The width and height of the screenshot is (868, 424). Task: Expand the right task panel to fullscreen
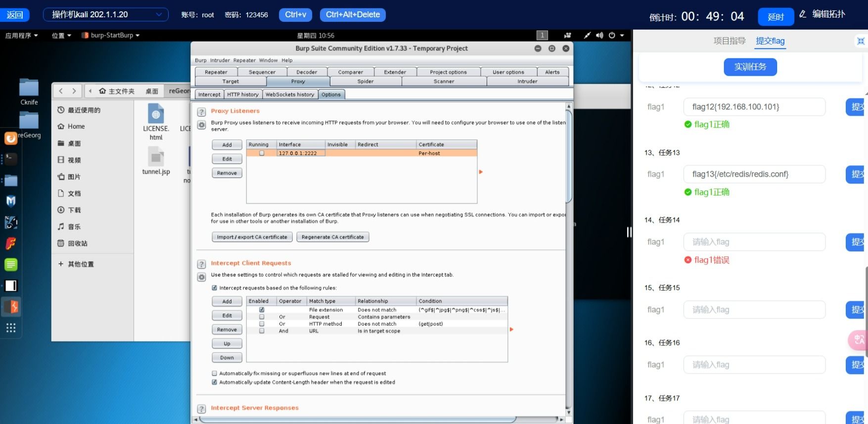coord(861,41)
